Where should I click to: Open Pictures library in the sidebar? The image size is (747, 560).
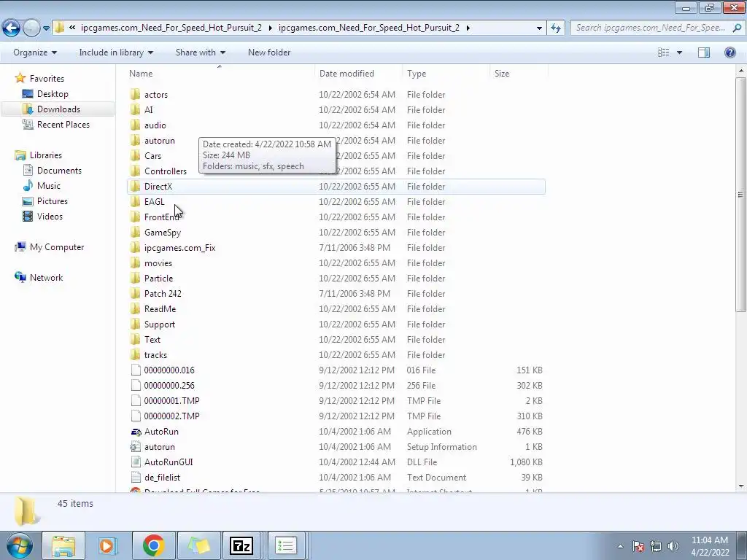click(52, 201)
